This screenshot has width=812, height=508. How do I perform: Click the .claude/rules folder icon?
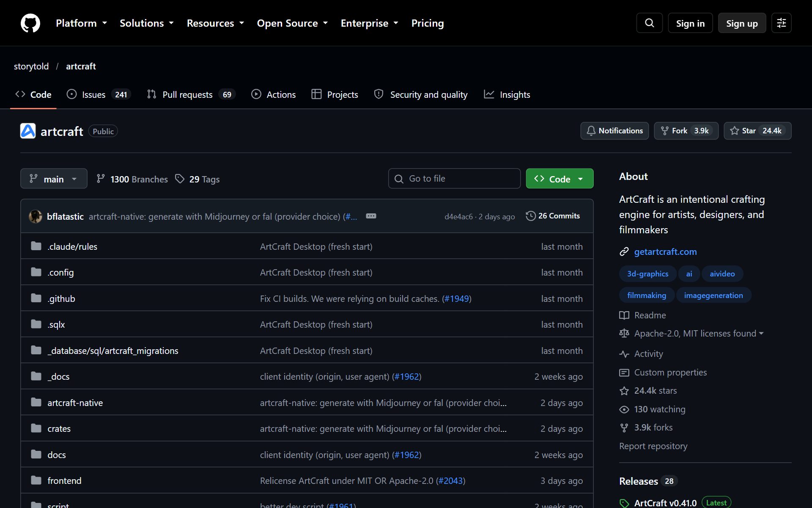[x=36, y=246]
